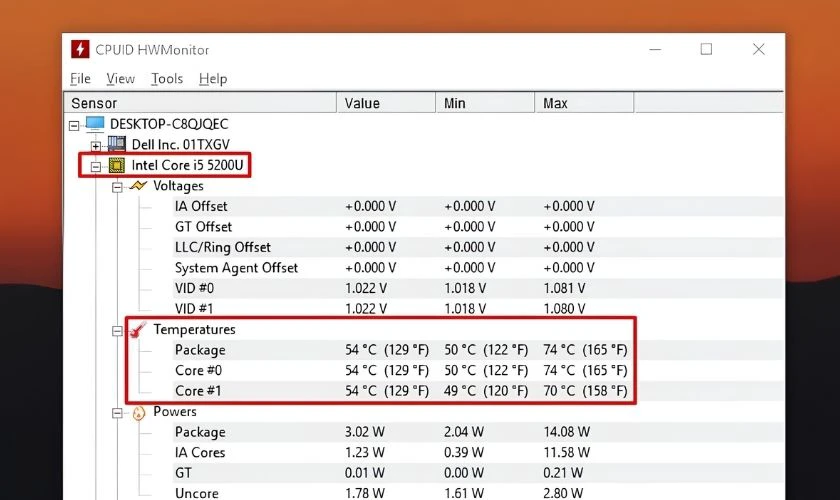The height and width of the screenshot is (500, 840).
Task: Click the Min column header
Action: 485,103
